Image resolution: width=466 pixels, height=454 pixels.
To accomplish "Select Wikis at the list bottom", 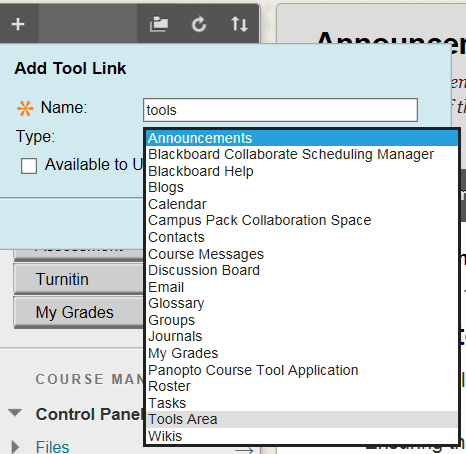I will (302, 436).
